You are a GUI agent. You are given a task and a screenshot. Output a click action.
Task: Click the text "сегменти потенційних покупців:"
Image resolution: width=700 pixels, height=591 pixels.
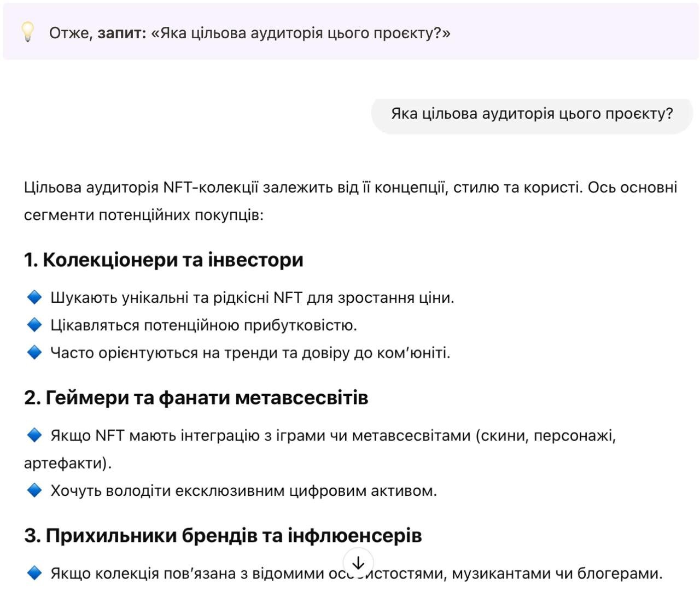[x=143, y=215]
